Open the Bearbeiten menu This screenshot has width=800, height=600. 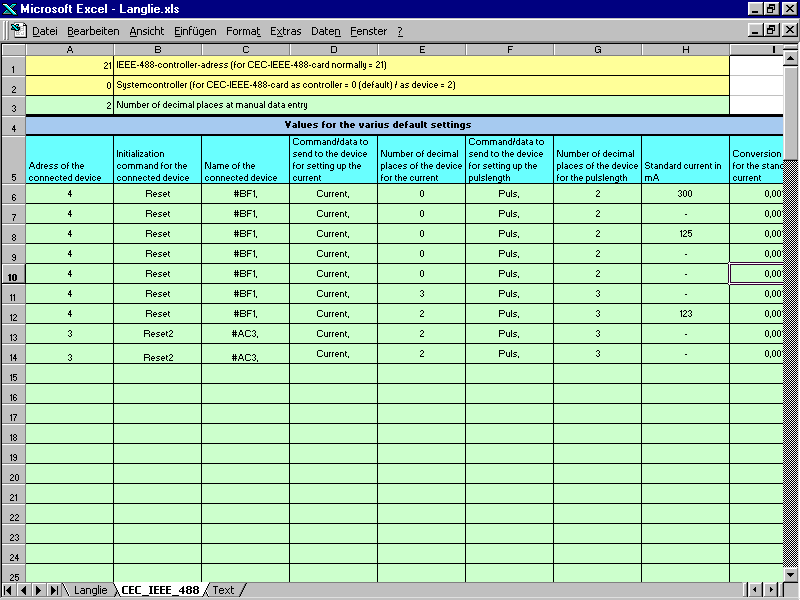coord(93,31)
